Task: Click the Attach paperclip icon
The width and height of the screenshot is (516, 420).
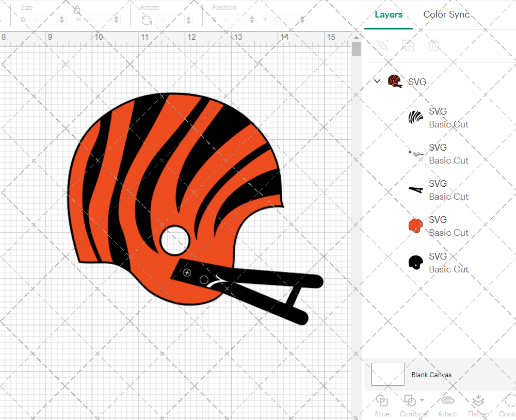Action: tap(447, 401)
